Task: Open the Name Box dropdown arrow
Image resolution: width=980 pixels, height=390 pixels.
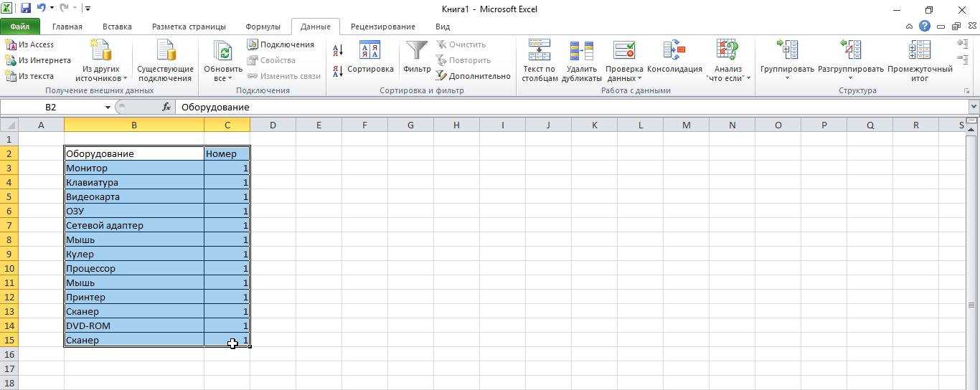Action: [108, 107]
